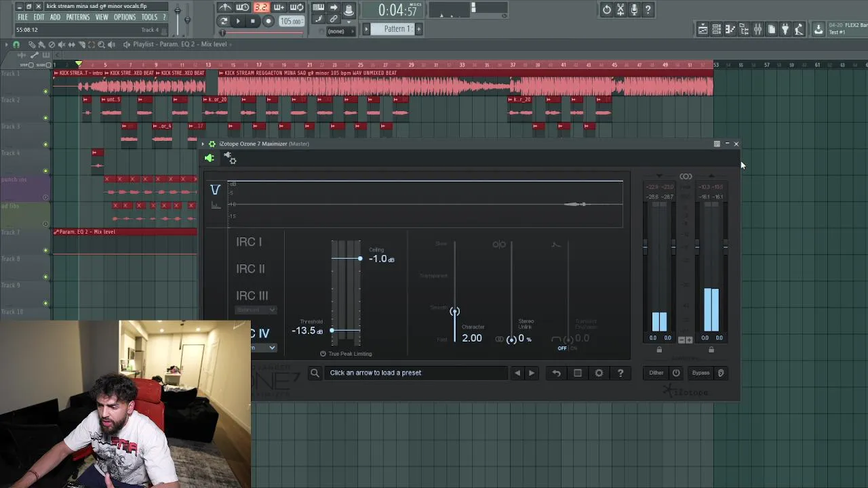This screenshot has height=488, width=868.
Task: Enable wait for input before recording
Action: (x=243, y=8)
